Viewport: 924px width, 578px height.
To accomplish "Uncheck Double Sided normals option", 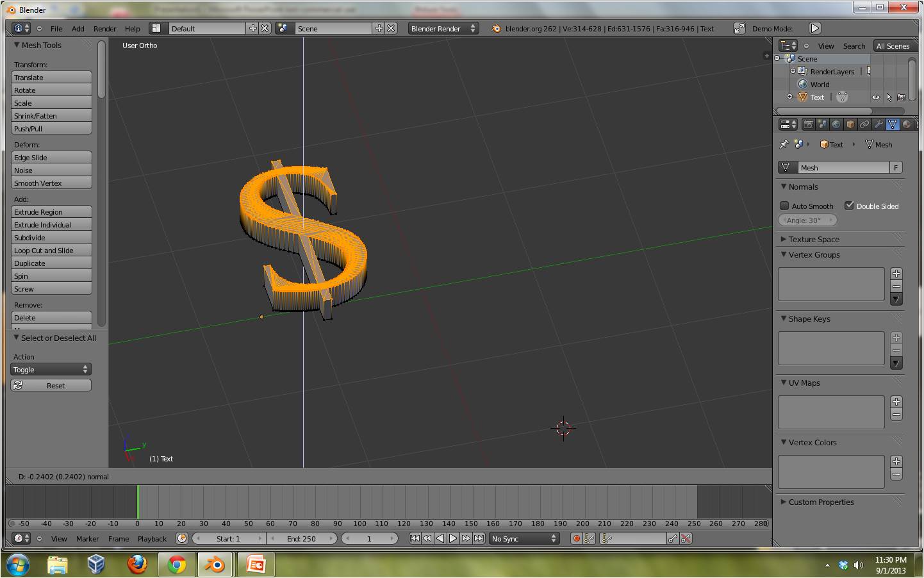I will [849, 206].
